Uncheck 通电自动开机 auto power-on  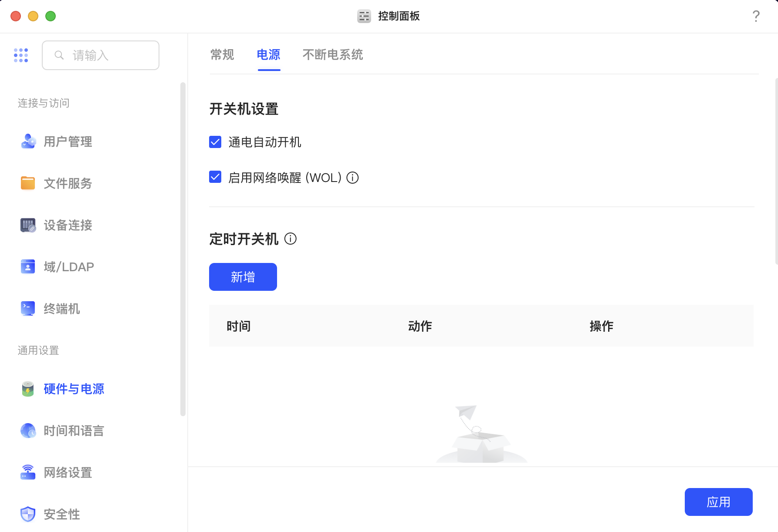coord(215,141)
